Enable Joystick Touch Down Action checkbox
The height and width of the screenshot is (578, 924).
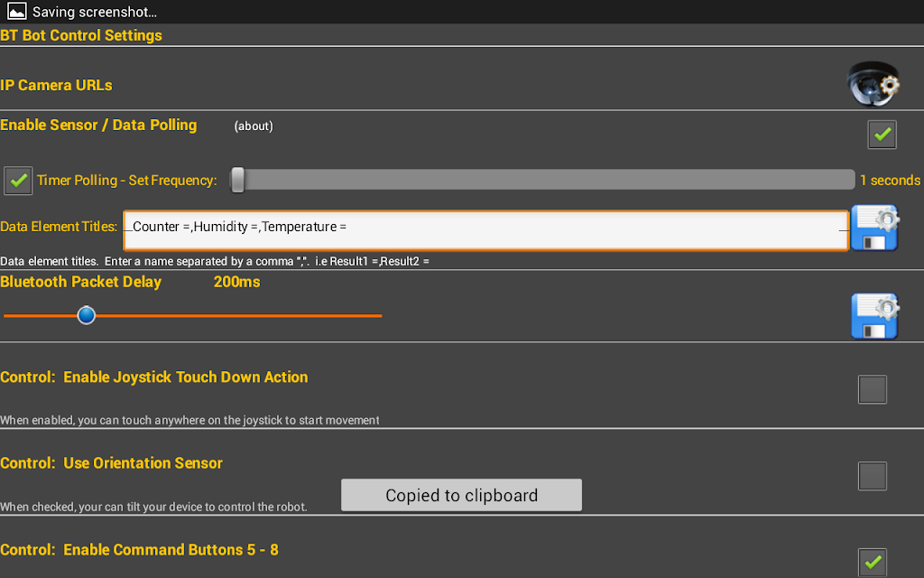coord(873,389)
